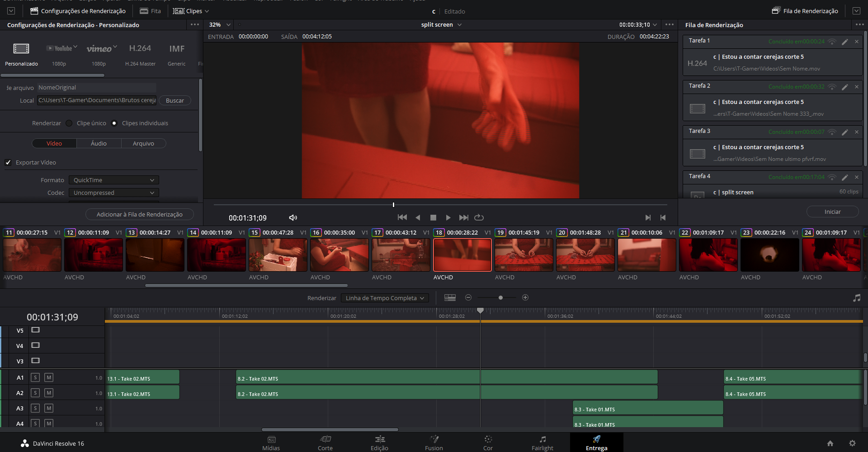Toggle timeline view options icon
The image size is (868, 452).
point(450,297)
